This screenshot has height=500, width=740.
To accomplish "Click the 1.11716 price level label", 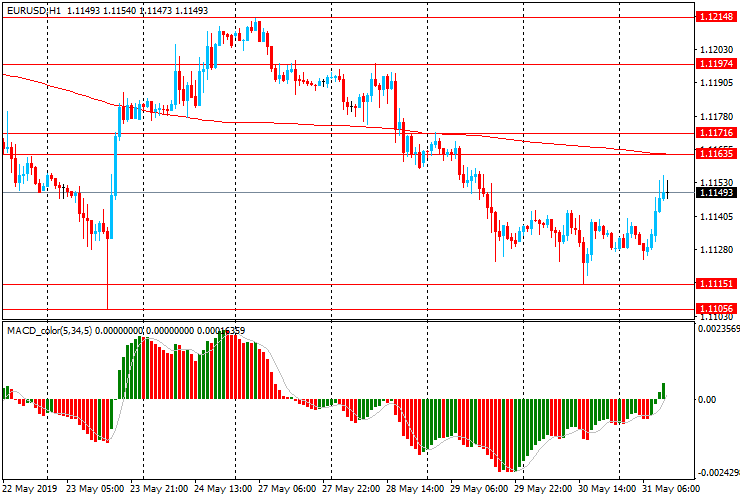I will point(716,133).
